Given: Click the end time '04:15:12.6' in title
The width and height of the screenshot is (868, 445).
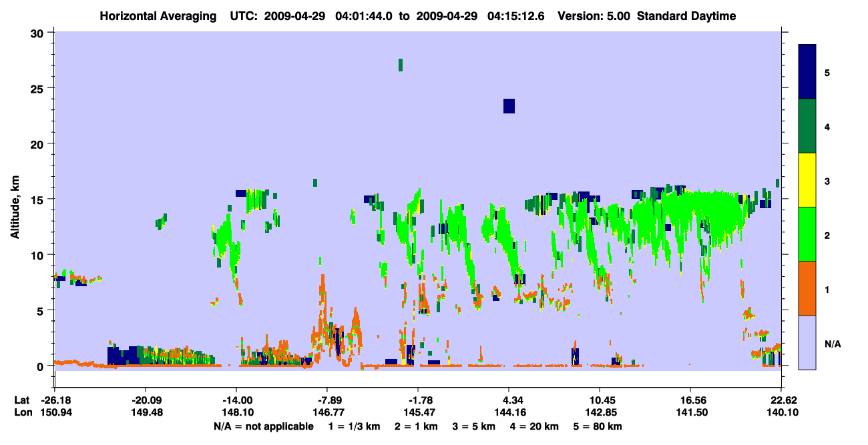Looking at the screenshot, I should tap(517, 16).
